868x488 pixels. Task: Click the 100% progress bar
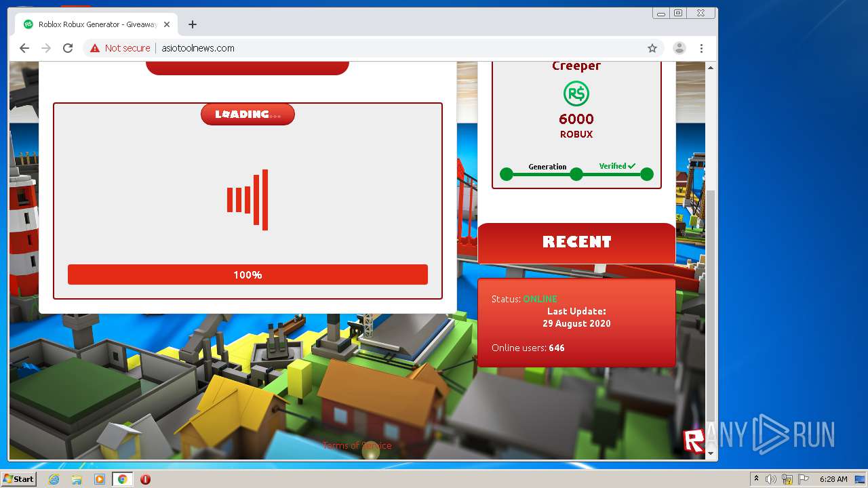(x=248, y=274)
